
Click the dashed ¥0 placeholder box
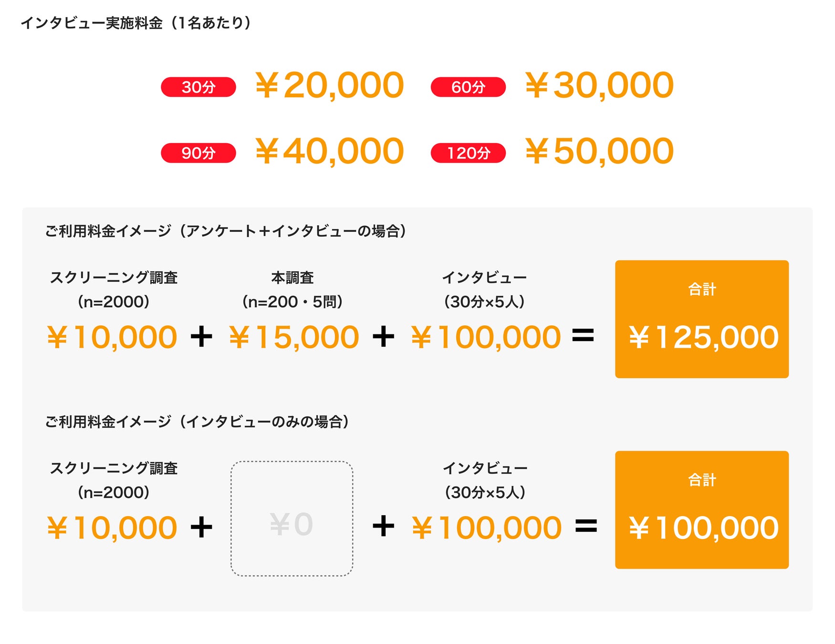click(292, 519)
